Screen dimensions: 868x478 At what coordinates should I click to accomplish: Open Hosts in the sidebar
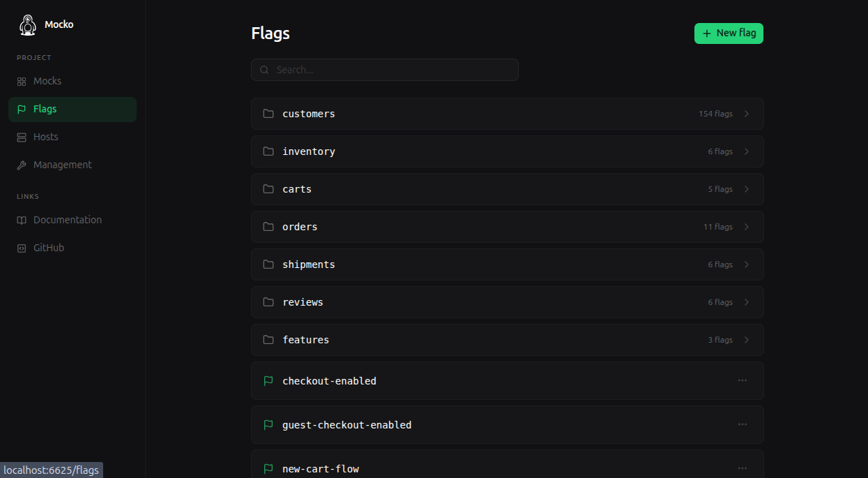coord(73,137)
